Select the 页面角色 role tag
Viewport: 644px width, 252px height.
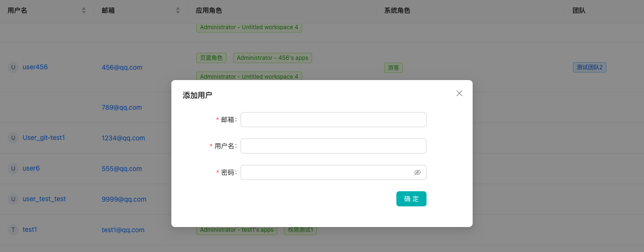[211, 58]
